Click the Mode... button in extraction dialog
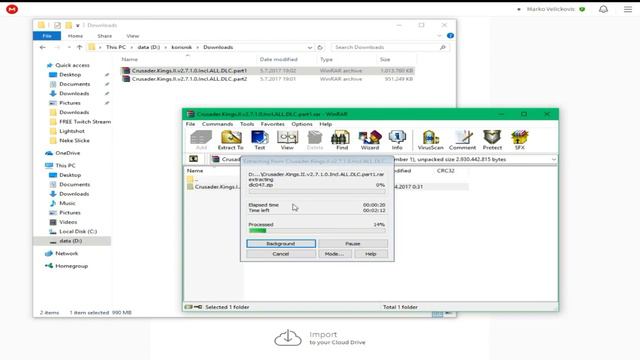 [x=334, y=254]
